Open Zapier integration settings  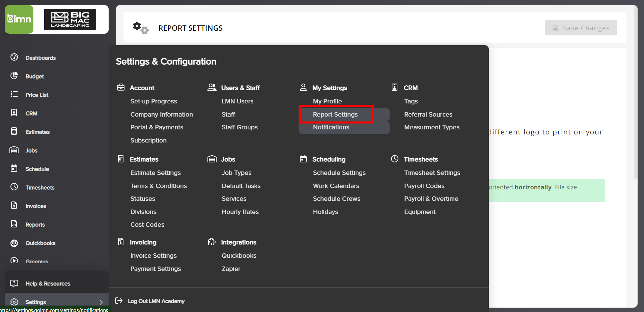pos(231,269)
